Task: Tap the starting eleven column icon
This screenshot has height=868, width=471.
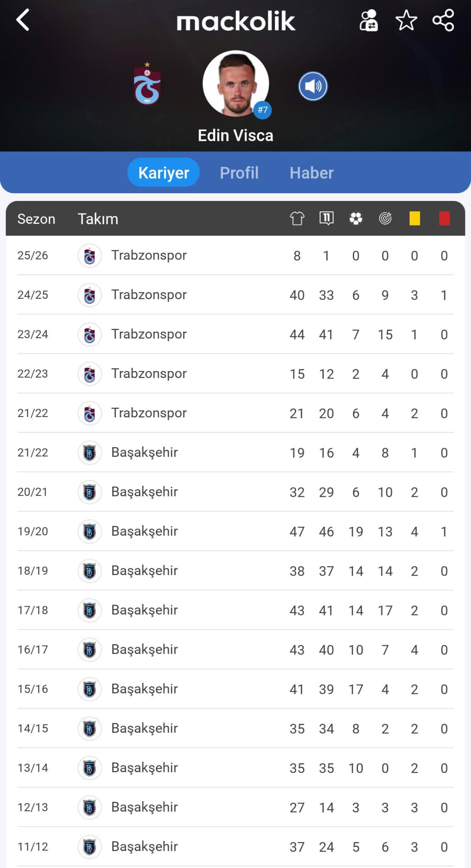Action: (x=326, y=219)
